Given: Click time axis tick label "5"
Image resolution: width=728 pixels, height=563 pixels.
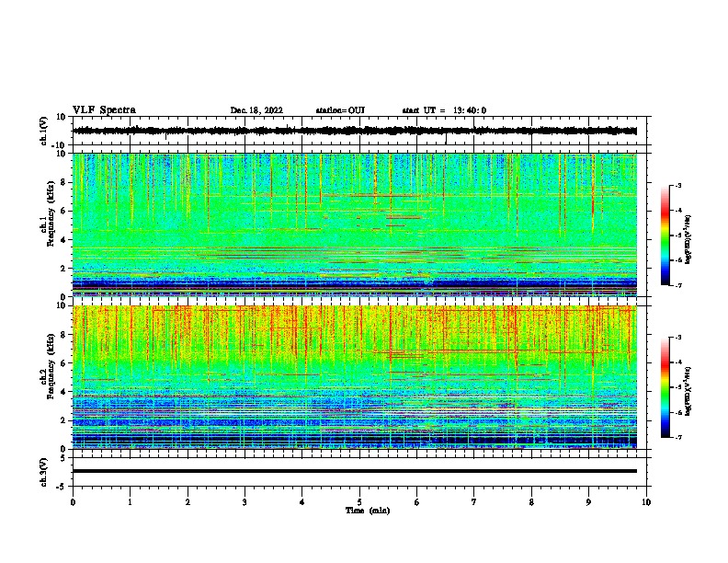Looking at the screenshot, I should point(359,502).
